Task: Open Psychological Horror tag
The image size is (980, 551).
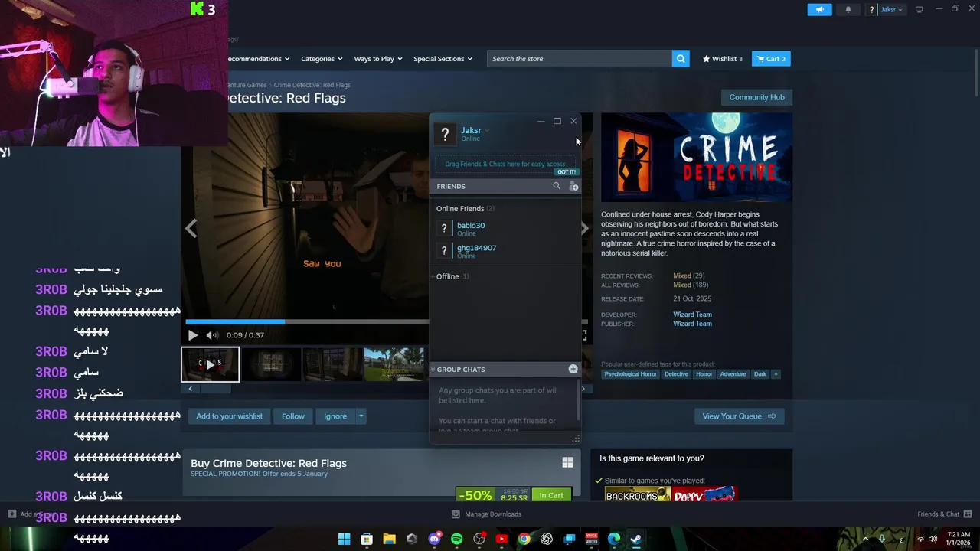Action: point(630,374)
